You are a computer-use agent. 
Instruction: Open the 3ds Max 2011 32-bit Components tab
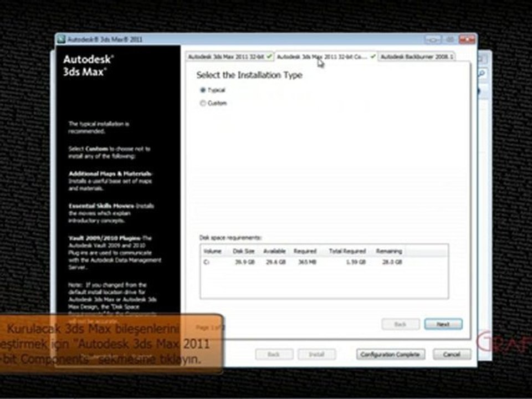[326, 57]
